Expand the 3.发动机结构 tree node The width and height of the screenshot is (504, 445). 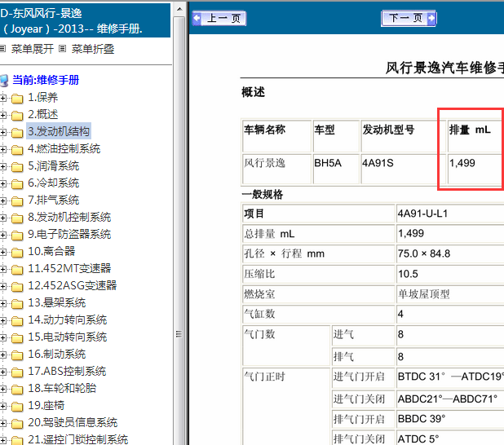click(3, 132)
